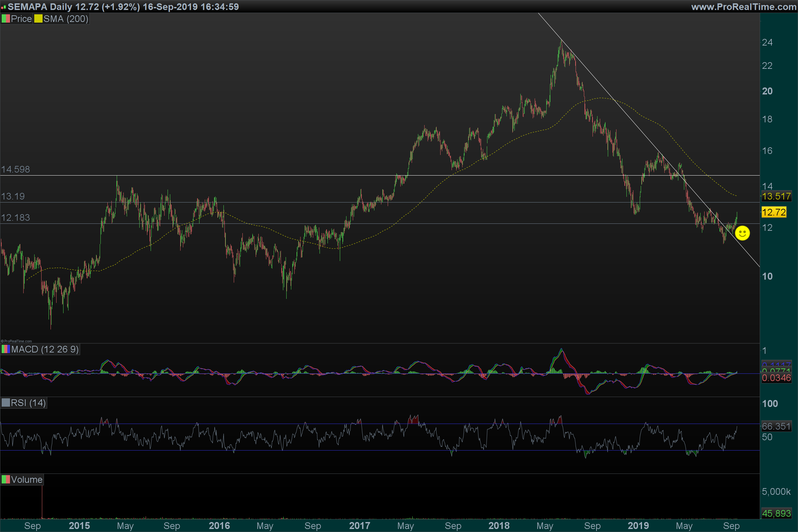Visit the www.ProRealTime.com link
The image size is (798, 532).
744,7
